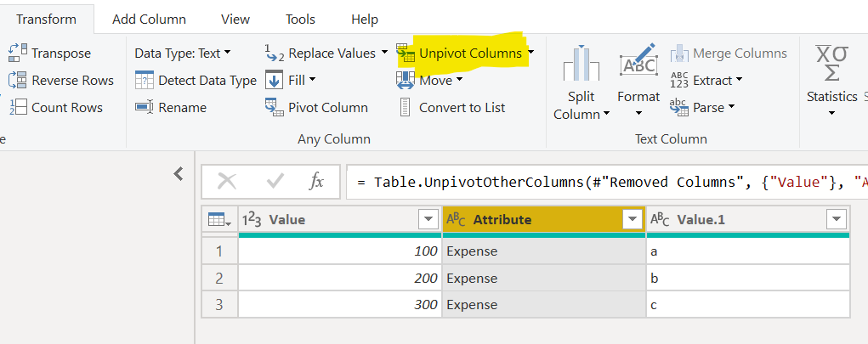Click the Convert to List label
The height and width of the screenshot is (344, 868).
(462, 107)
